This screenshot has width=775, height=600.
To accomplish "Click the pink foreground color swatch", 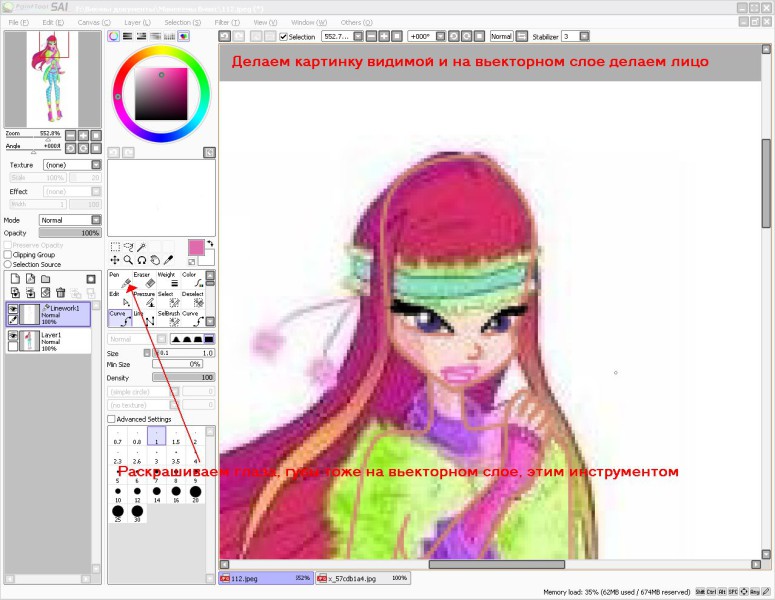I will pos(196,248).
